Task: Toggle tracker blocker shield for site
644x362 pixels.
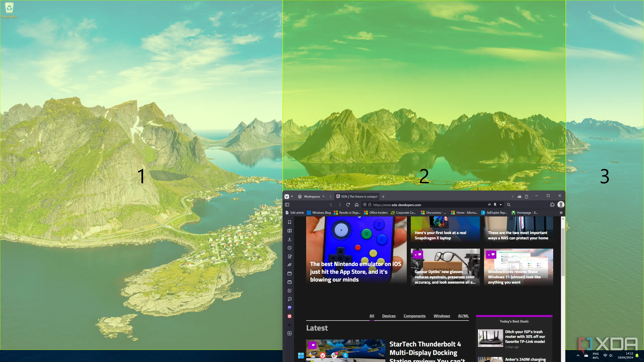Action: tap(365, 205)
